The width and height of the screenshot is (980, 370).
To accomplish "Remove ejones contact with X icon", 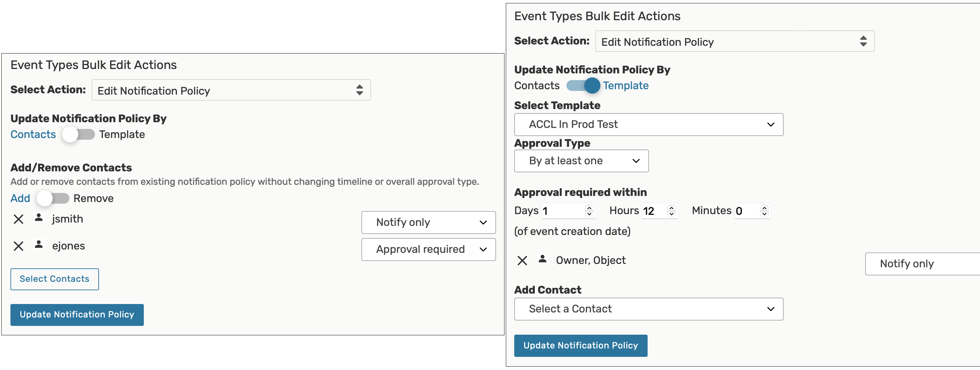I will coord(18,246).
